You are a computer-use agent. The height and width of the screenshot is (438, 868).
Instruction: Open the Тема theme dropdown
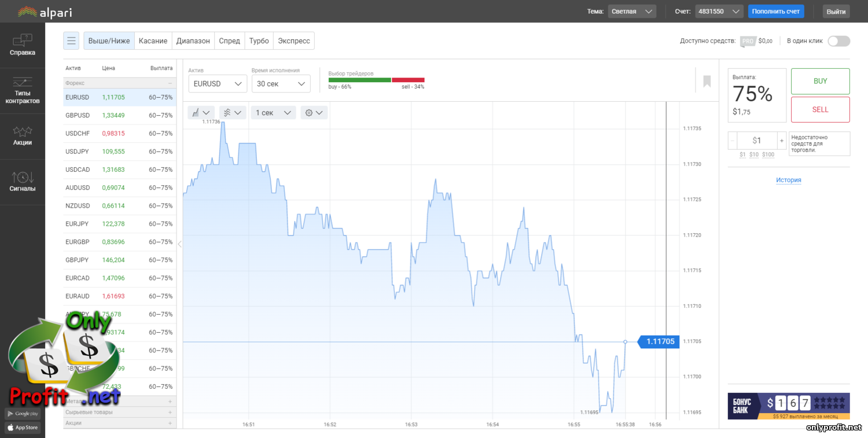click(x=631, y=12)
